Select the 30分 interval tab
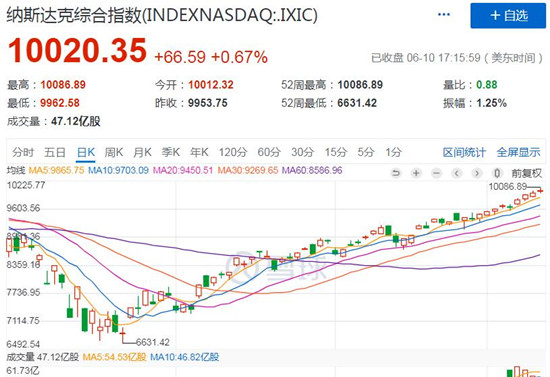 302,153
